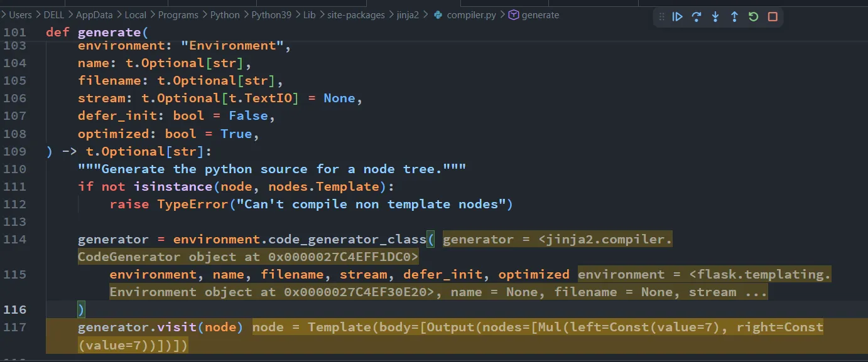Grab the debug toolbar drag handle
868x362 pixels.
click(x=661, y=17)
